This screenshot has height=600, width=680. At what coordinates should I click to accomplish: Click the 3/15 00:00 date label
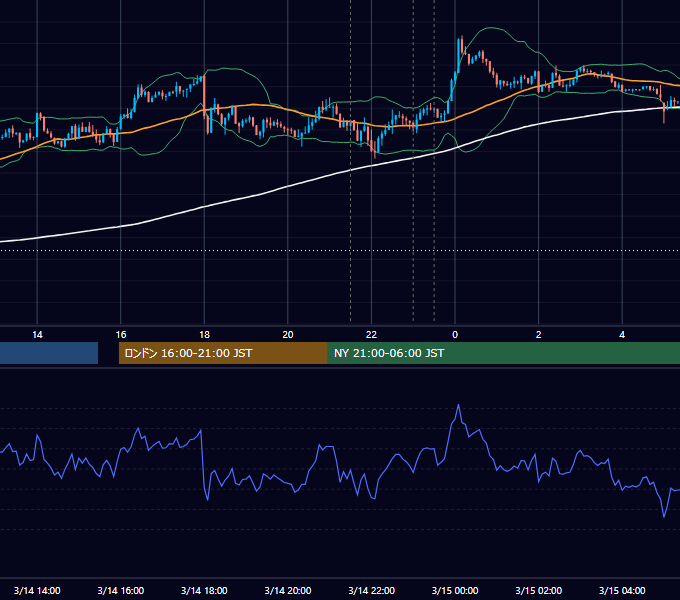coord(455,590)
